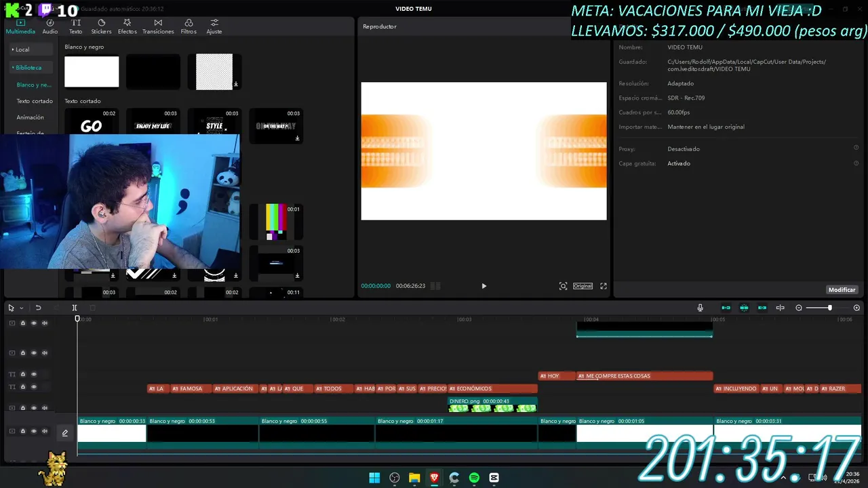Zoom in the timeline with the plus icon

click(x=856, y=308)
